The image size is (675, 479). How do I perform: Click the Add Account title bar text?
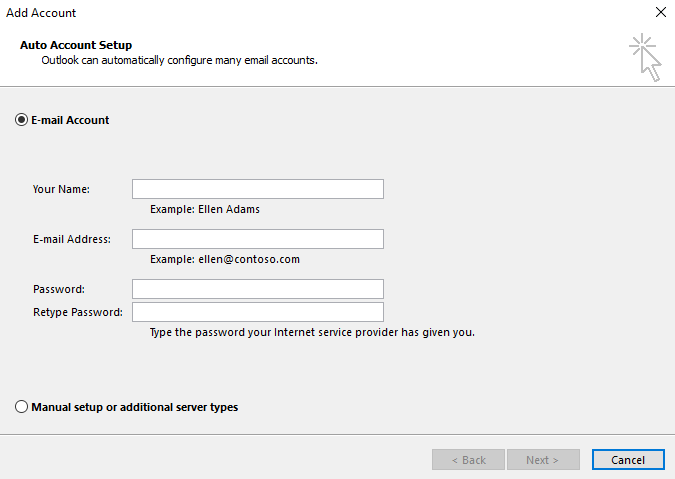click(41, 13)
